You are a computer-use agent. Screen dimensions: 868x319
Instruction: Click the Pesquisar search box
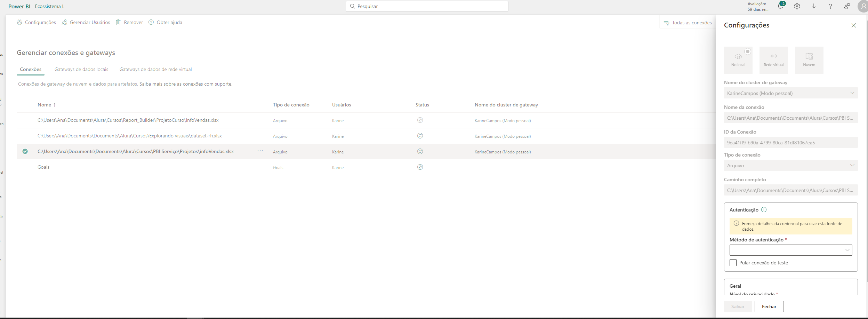[427, 6]
